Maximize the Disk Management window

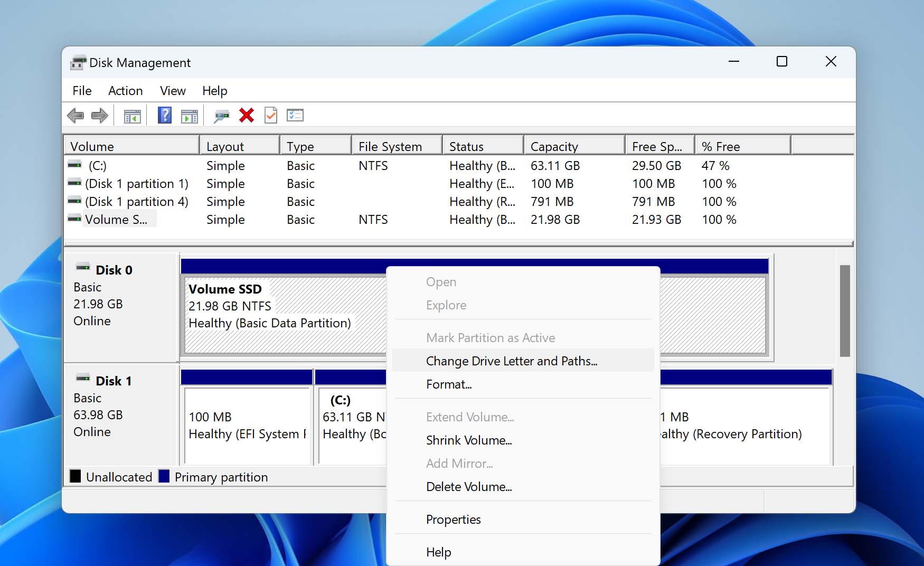coord(782,62)
